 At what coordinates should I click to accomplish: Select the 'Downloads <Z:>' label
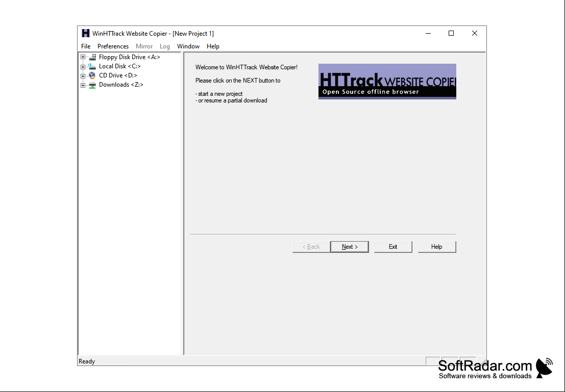121,85
